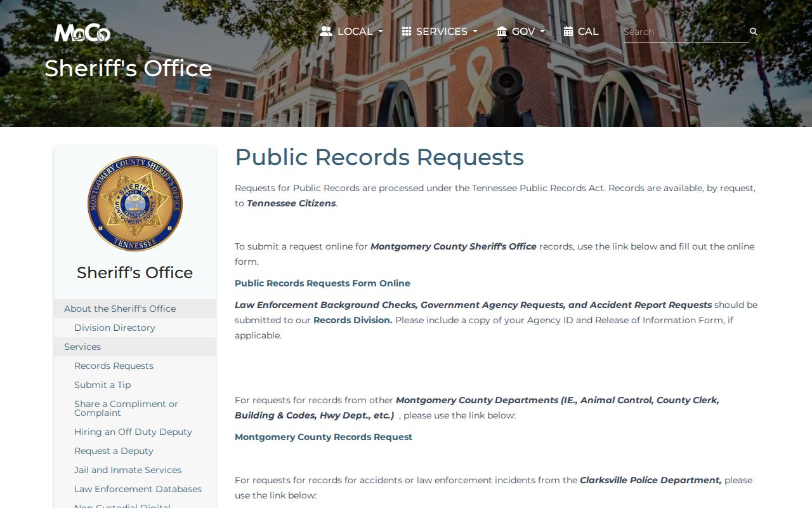This screenshot has width=812, height=508.
Task: Click the MoCo logo in header
Action: [82, 32]
